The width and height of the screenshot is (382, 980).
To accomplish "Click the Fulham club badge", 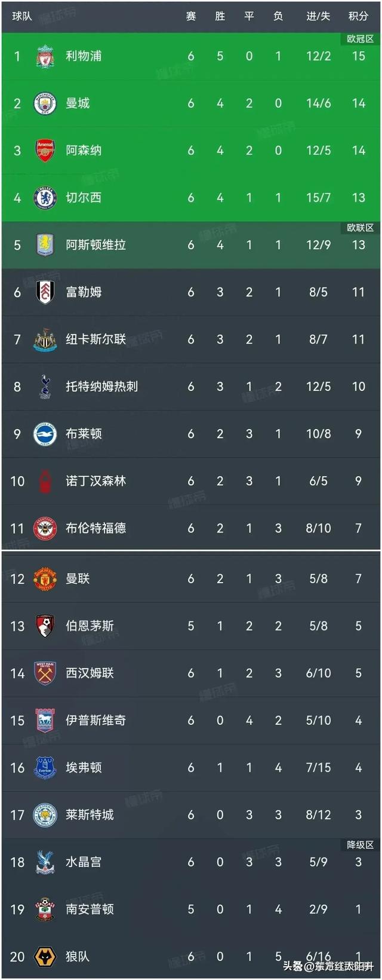I will [x=45, y=292].
